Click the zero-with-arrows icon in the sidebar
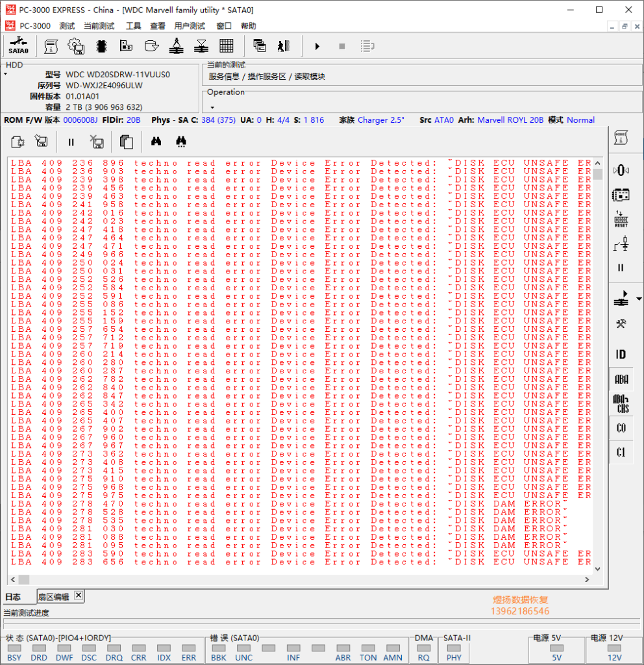Image resolution: width=644 pixels, height=665 pixels. pos(621,171)
